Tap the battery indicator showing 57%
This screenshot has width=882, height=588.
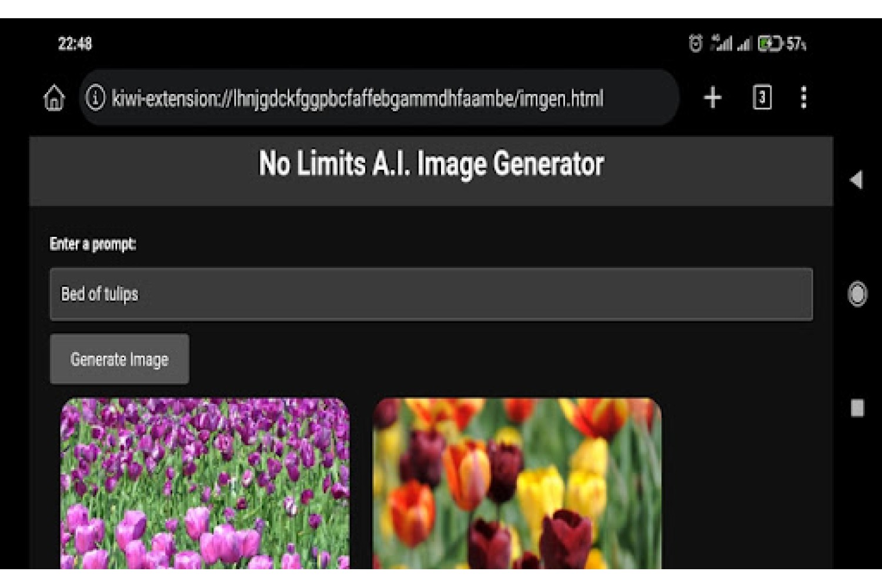781,44
